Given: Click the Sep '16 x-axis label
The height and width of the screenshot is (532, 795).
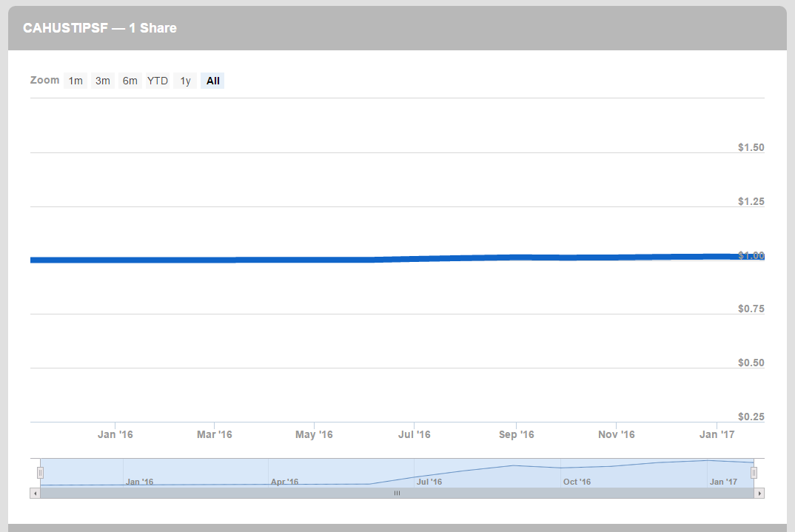Looking at the screenshot, I should click(516, 434).
